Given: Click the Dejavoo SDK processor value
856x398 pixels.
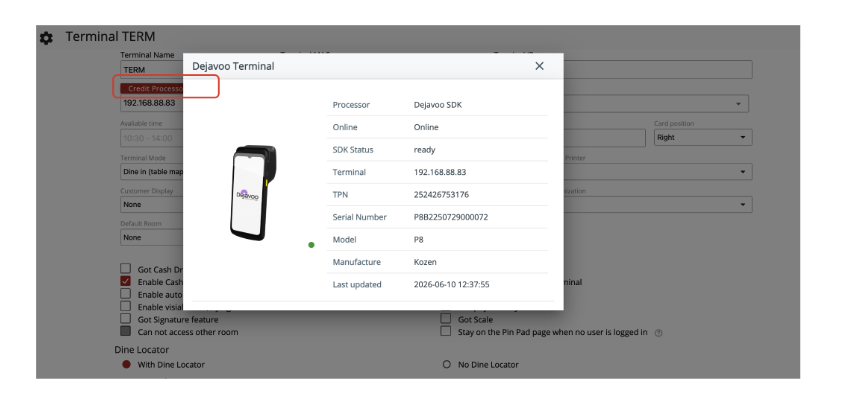Looking at the screenshot, I should 438,105.
